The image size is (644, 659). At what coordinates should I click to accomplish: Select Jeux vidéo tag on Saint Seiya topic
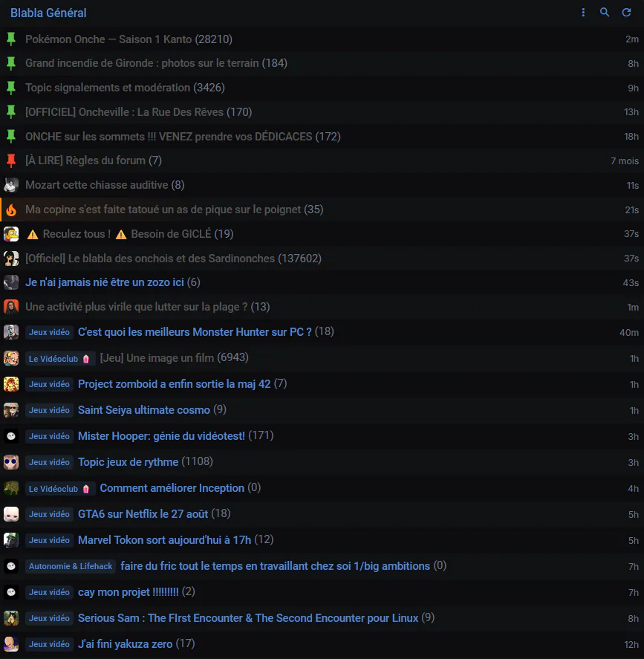pos(49,410)
